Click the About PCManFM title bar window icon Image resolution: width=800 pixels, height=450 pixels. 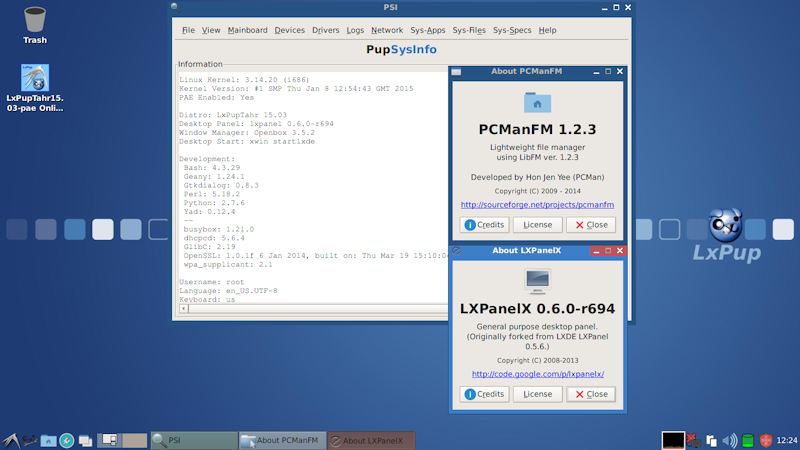click(456, 71)
